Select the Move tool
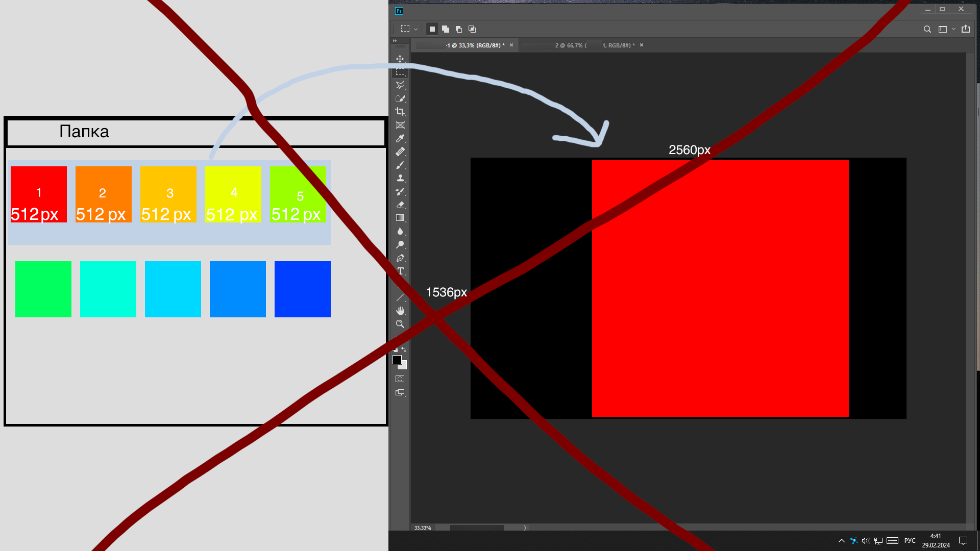The height and width of the screenshot is (551, 980). tap(400, 59)
